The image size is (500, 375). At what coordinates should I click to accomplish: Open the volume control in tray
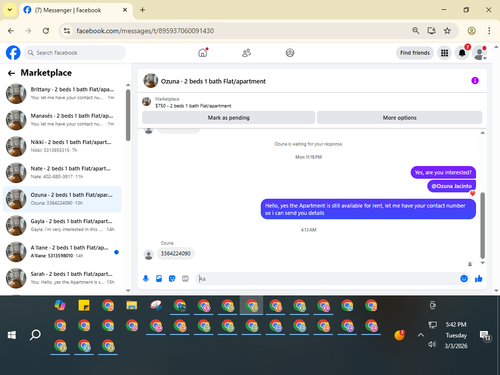[x=432, y=344]
